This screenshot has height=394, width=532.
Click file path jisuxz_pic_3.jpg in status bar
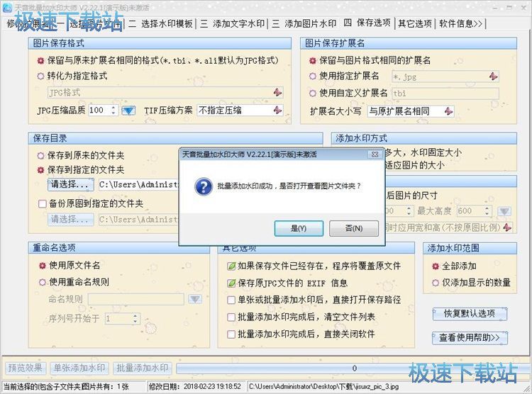[x=324, y=386]
